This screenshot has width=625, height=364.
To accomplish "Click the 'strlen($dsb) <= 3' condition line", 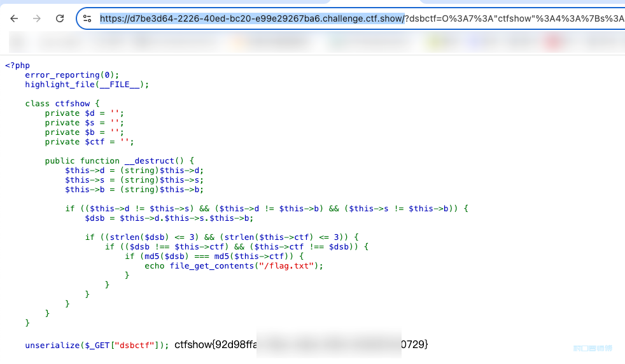I will tap(221, 237).
